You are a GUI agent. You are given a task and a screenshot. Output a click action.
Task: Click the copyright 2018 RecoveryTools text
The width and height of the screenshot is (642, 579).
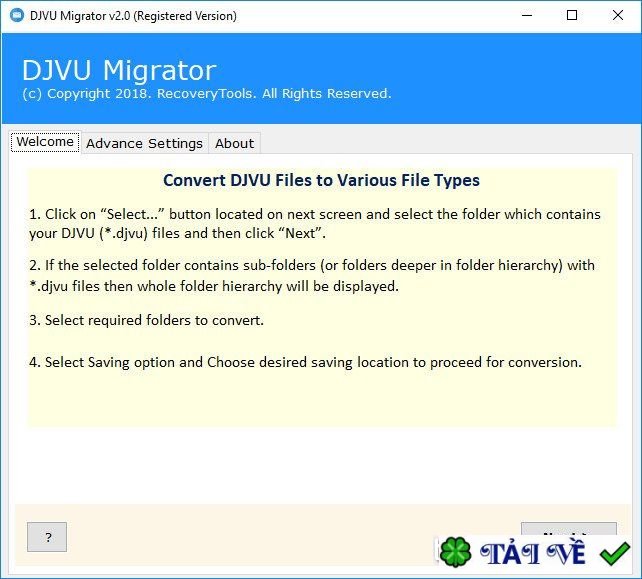207,94
